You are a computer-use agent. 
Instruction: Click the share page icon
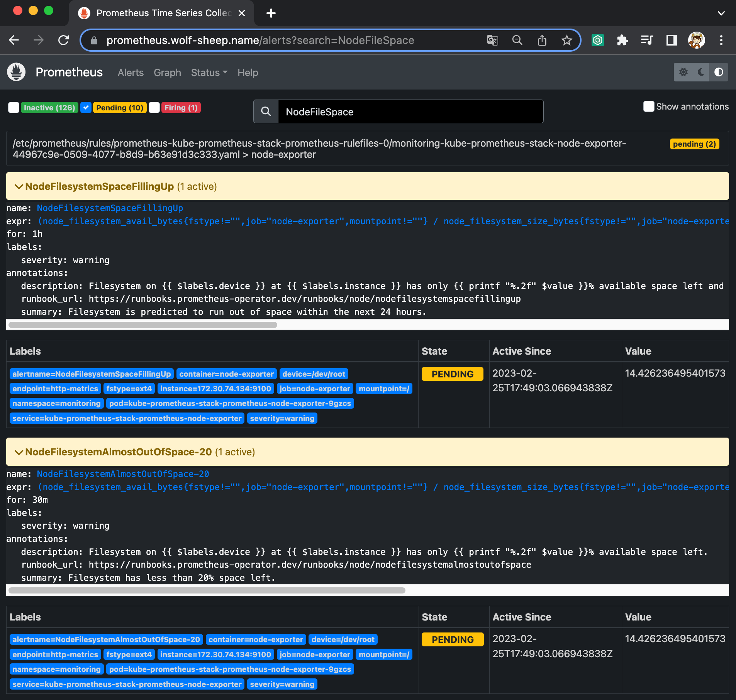tap(542, 40)
